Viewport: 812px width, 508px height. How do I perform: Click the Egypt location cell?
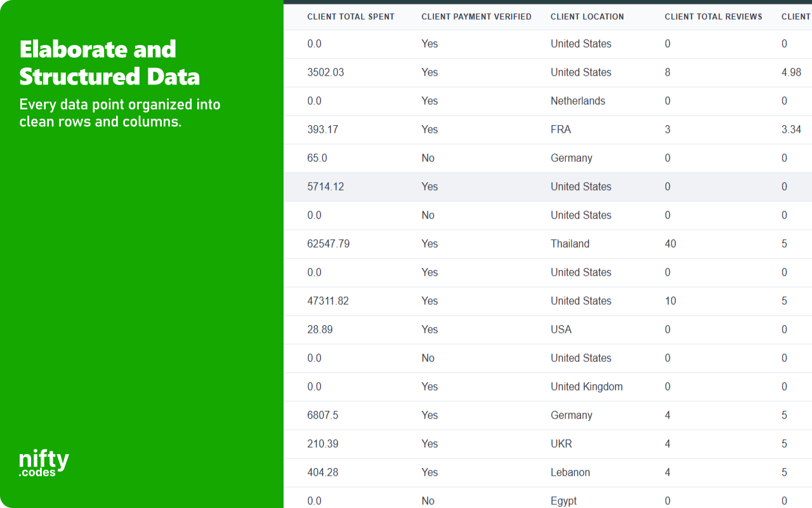(x=563, y=500)
